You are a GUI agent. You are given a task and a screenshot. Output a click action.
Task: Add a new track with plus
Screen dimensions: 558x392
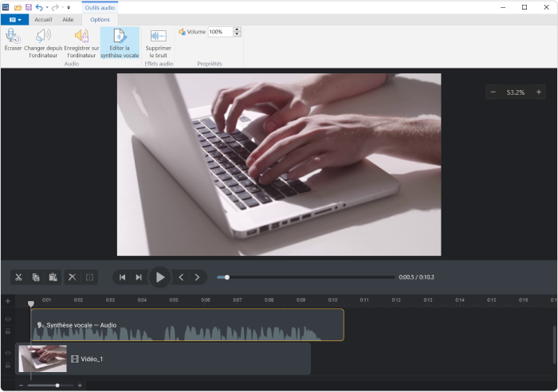(x=8, y=301)
